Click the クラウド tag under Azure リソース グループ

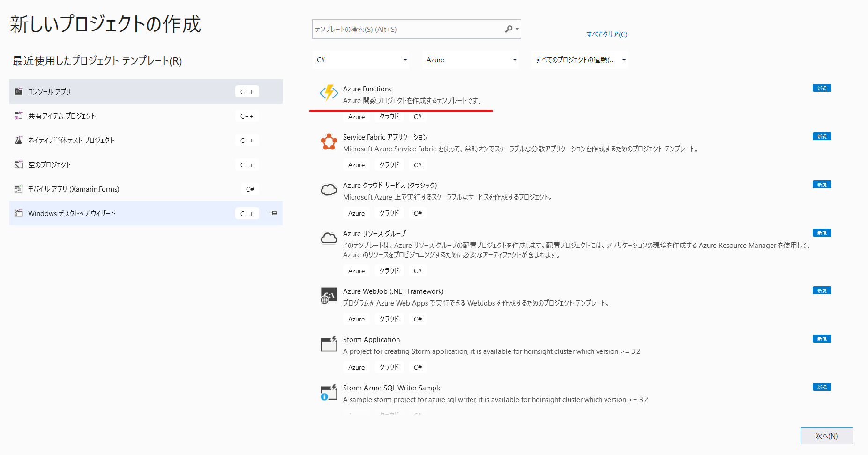tap(389, 271)
